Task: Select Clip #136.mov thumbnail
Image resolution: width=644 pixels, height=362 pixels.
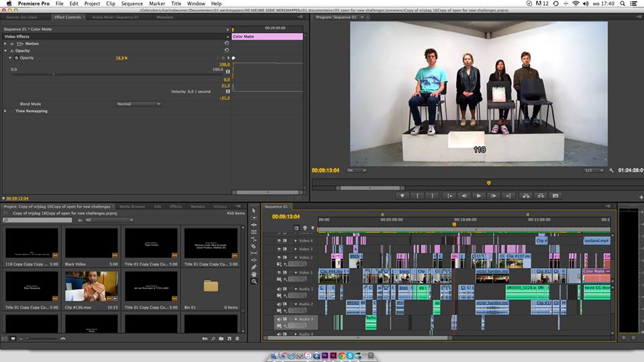Action: pyautogui.click(x=91, y=286)
